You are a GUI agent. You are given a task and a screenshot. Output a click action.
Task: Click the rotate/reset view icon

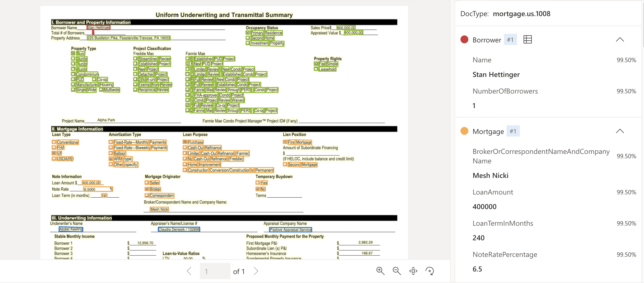pos(429,271)
